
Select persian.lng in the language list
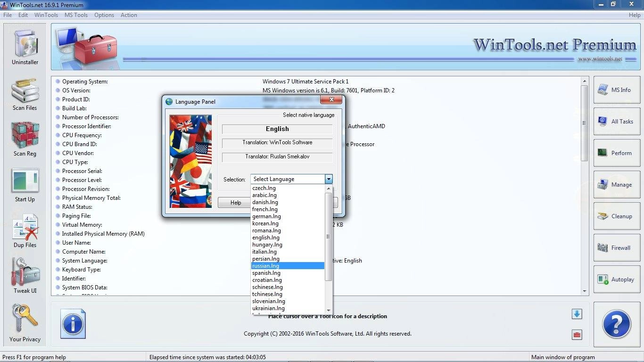[288, 259]
